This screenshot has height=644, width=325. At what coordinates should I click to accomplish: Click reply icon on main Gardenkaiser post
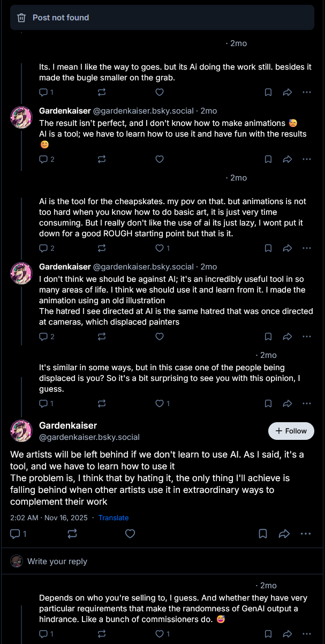pyautogui.click(x=16, y=534)
